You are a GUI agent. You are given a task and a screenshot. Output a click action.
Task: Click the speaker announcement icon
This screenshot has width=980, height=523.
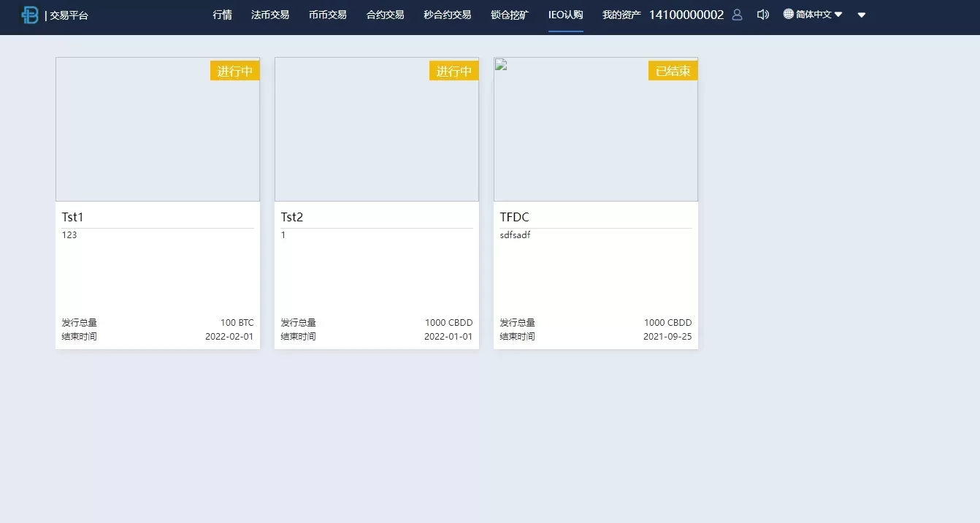coord(762,15)
